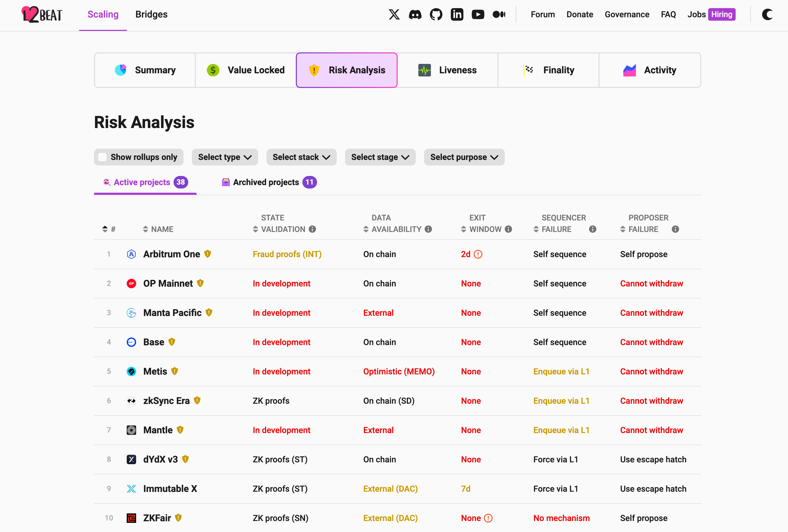Image resolution: width=788 pixels, height=532 pixels.
Task: Open the Medium blog icon
Action: pos(499,14)
